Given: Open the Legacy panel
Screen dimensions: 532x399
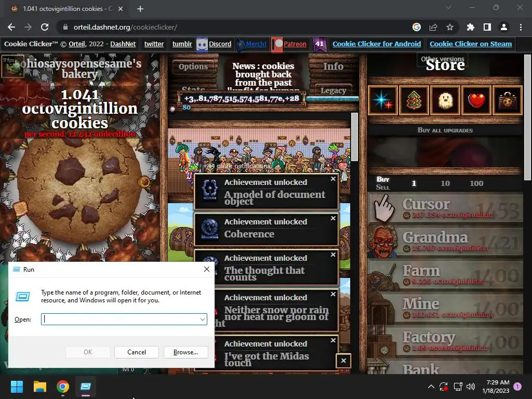Looking at the screenshot, I should point(333,90).
